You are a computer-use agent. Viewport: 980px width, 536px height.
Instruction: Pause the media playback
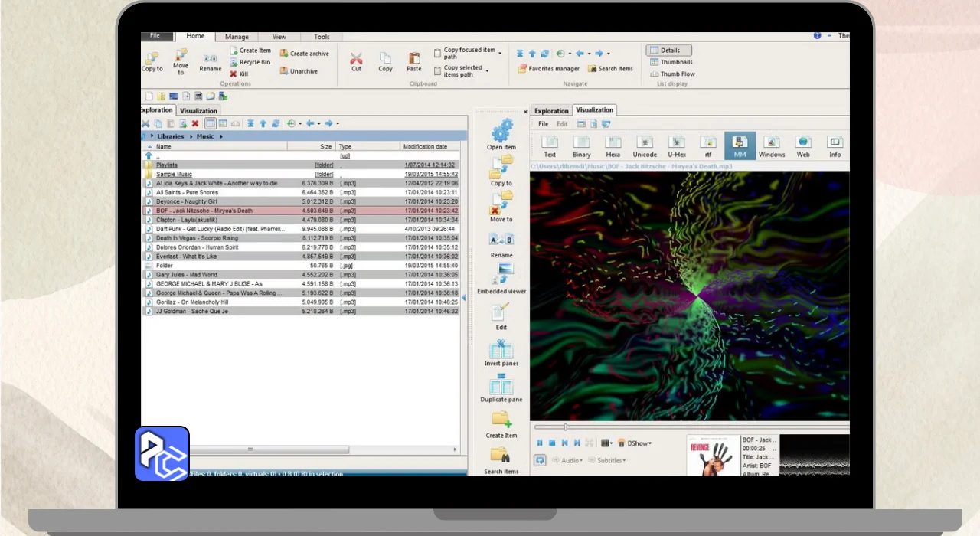coord(539,443)
